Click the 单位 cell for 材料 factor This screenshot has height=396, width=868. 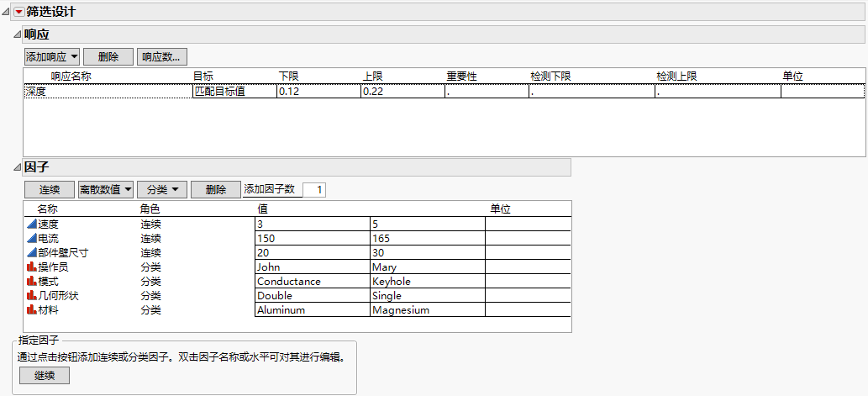[x=528, y=311]
